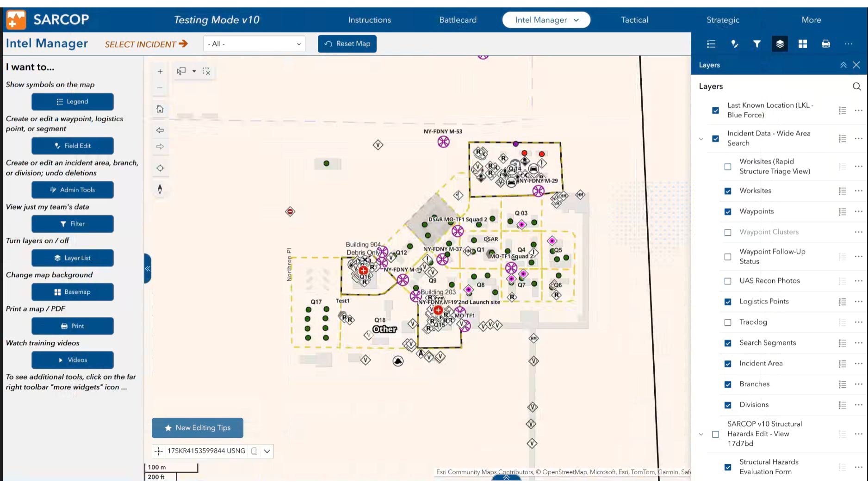Enable the UAS Recon Photos layer
The image size is (868, 488).
coord(728,281)
